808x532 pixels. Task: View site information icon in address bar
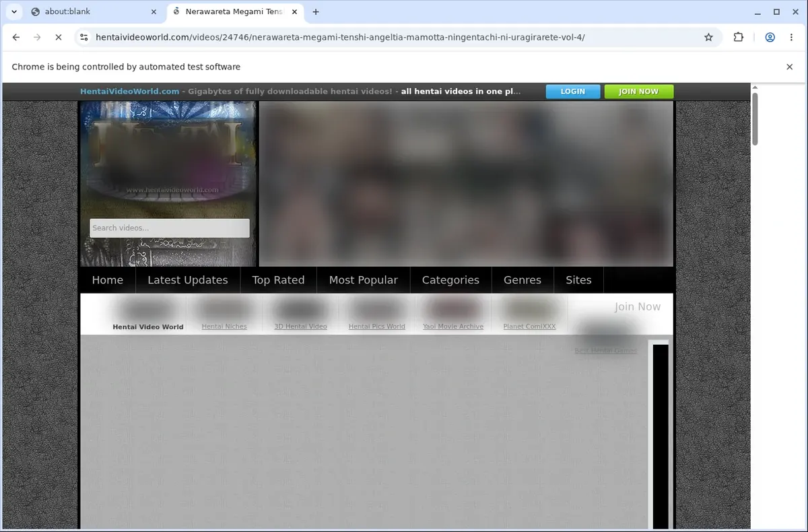tap(83, 38)
